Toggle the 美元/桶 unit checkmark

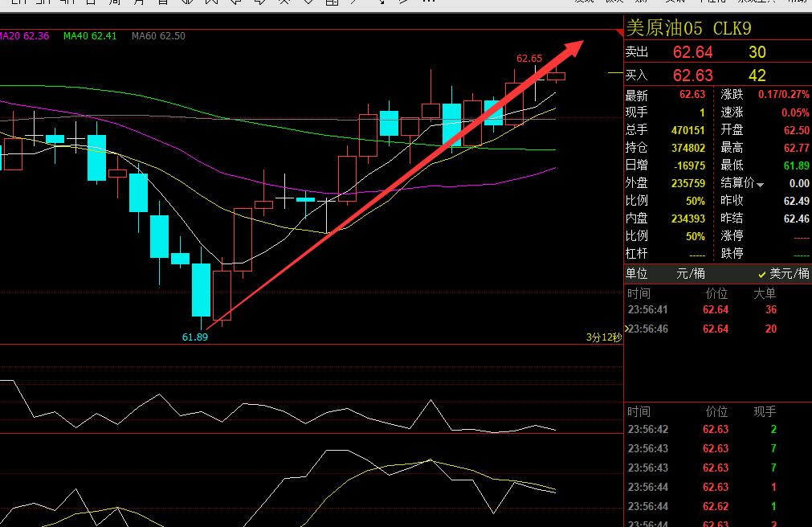(x=761, y=274)
